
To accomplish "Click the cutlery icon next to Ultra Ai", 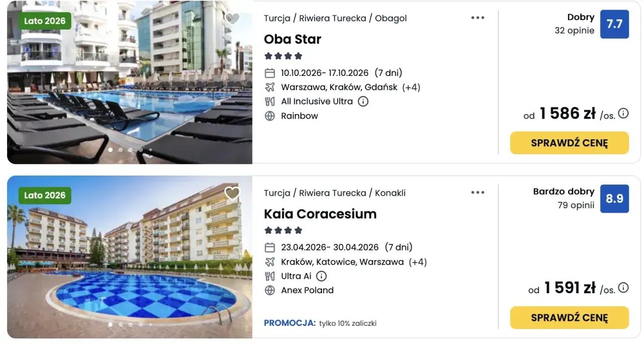I will click(x=270, y=276).
